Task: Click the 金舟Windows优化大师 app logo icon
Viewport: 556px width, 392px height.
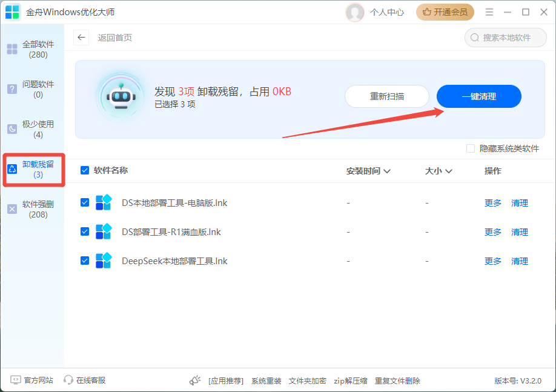Action: pos(12,12)
